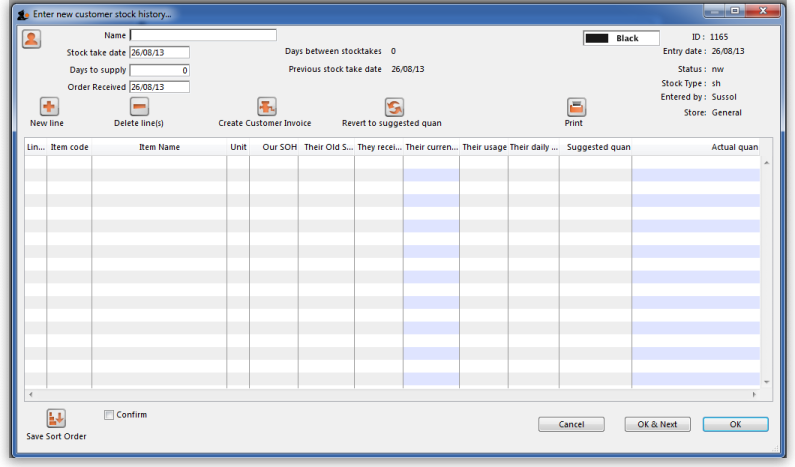The image size is (795, 467).
Task: Click the Print icon
Action: [576, 107]
